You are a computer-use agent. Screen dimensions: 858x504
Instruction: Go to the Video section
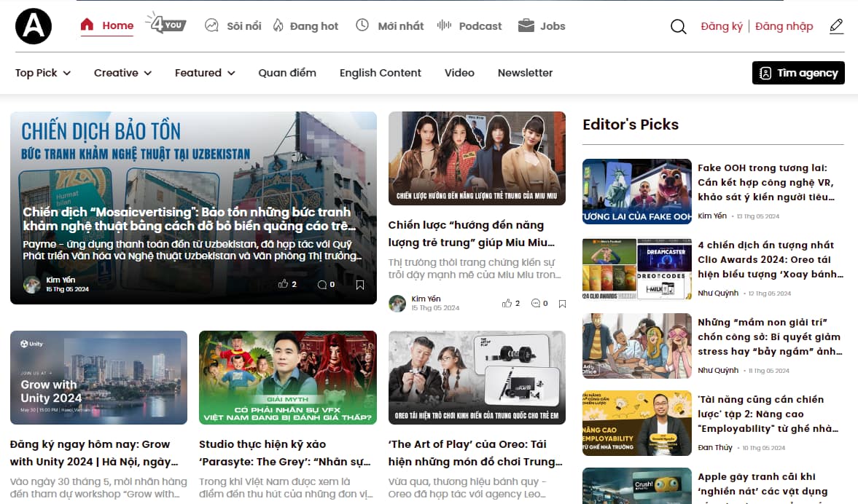(459, 73)
